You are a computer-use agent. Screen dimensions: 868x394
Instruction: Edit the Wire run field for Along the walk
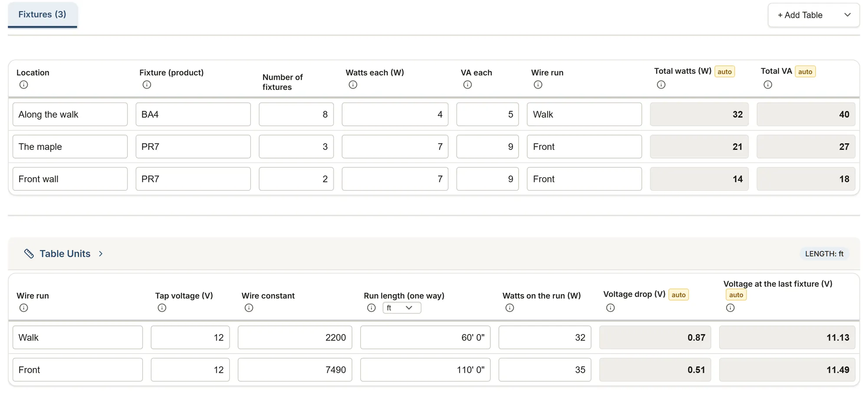pos(584,114)
